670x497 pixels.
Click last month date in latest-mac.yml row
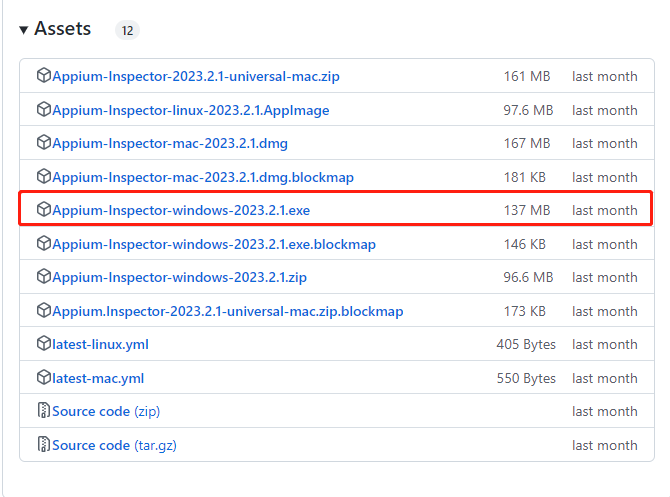tap(605, 379)
